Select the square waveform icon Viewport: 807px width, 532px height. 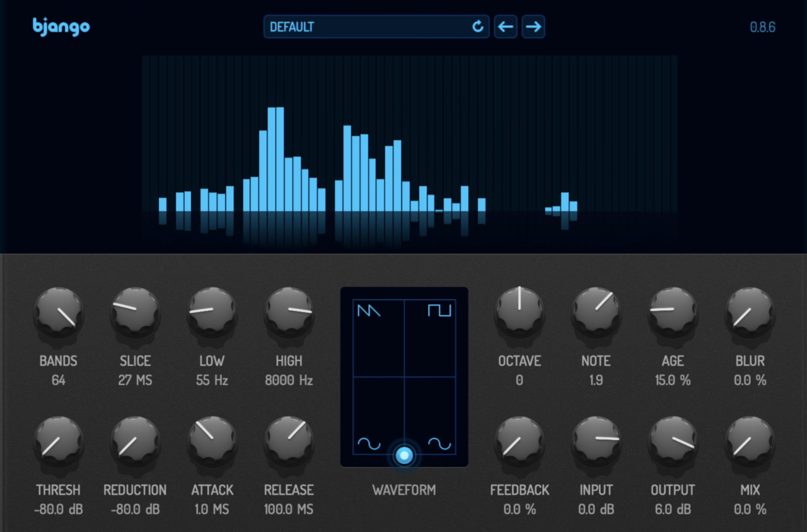(439, 309)
